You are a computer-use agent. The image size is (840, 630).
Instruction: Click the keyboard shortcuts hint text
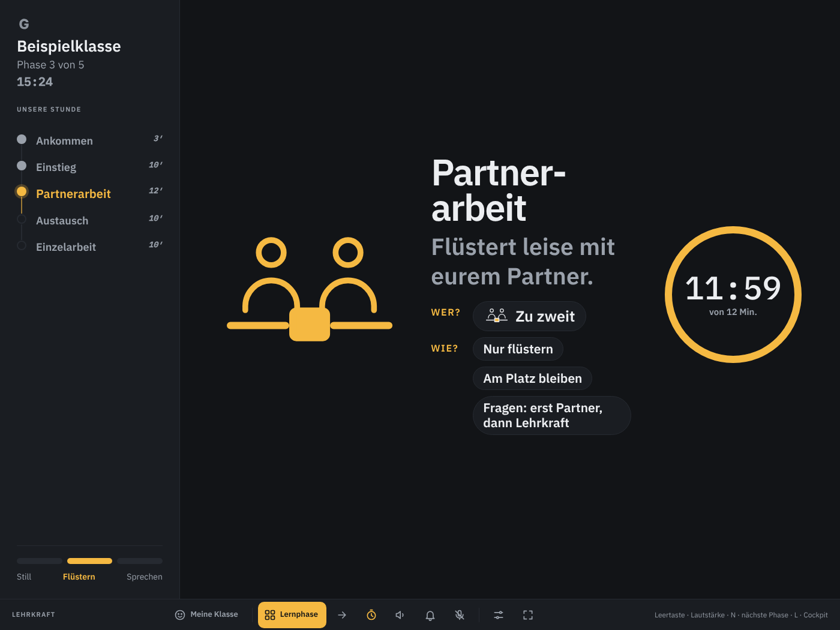pos(741,615)
